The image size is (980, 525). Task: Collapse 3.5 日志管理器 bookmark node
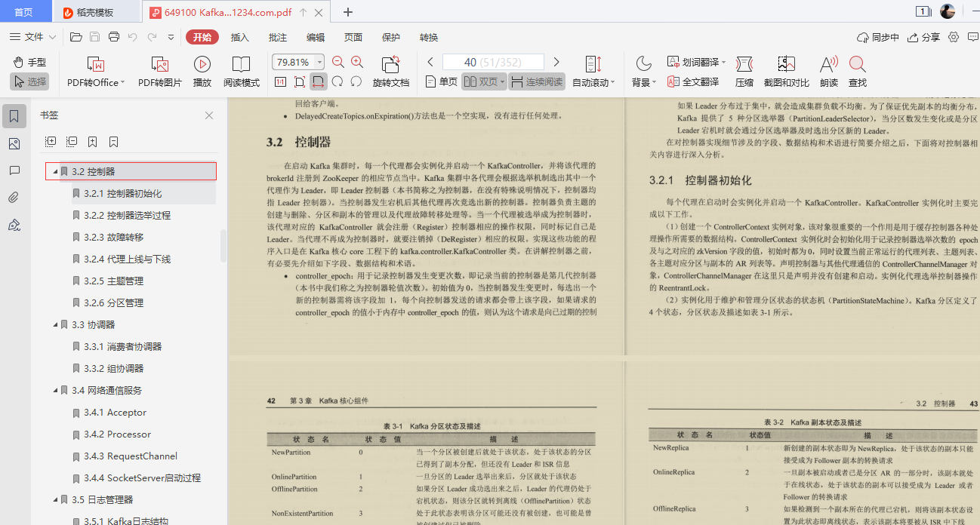(55, 499)
